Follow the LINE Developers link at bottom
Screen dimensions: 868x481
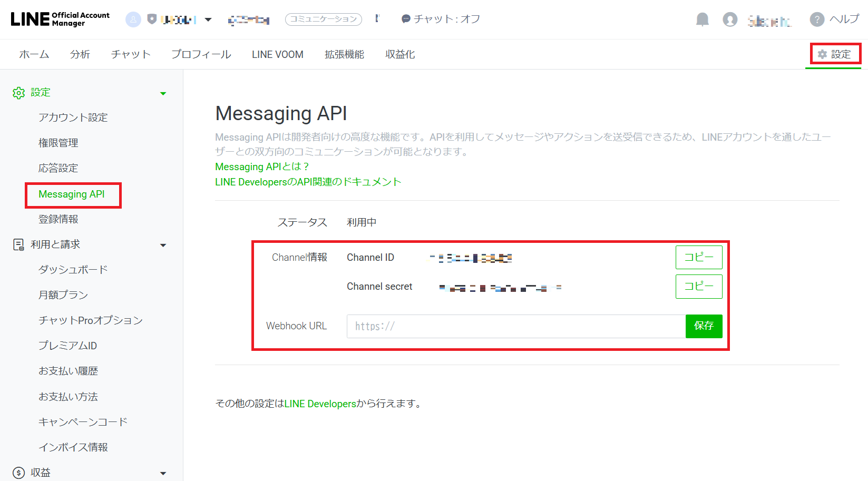tap(320, 404)
